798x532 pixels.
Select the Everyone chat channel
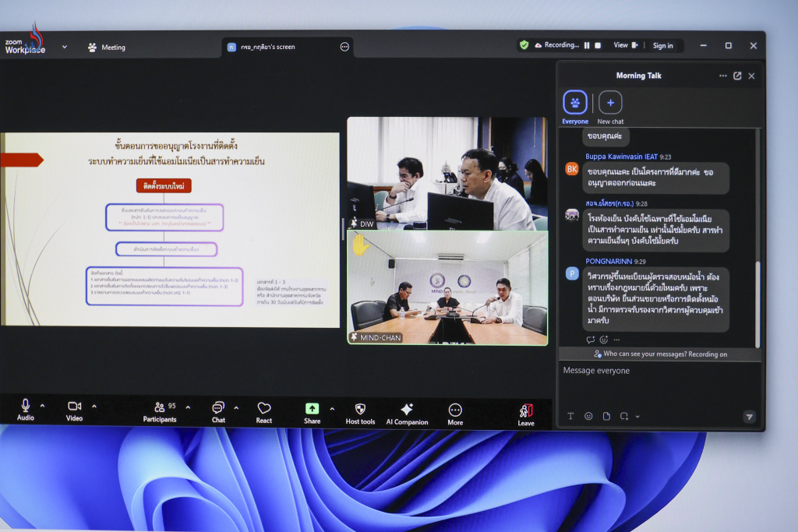[x=575, y=106]
